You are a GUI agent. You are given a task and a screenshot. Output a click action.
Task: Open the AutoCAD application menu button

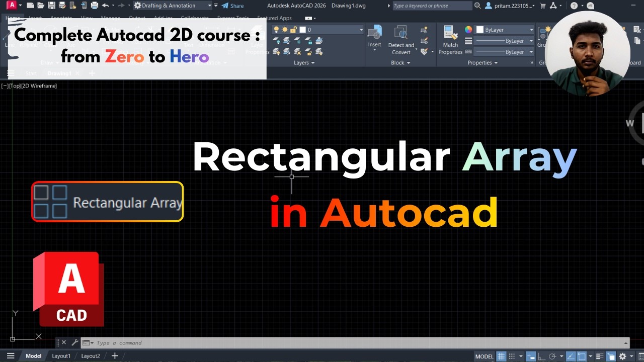point(12,6)
